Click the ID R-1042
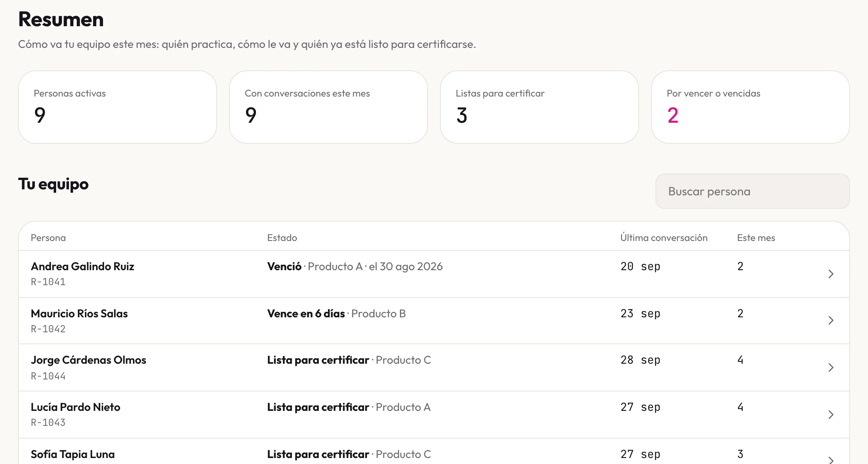Viewport: 868px width, 464px height. click(x=48, y=329)
